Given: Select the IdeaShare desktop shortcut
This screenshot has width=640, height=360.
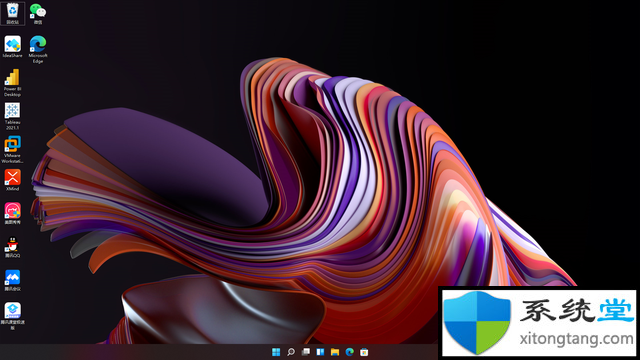Looking at the screenshot, I should pyautogui.click(x=13, y=47).
